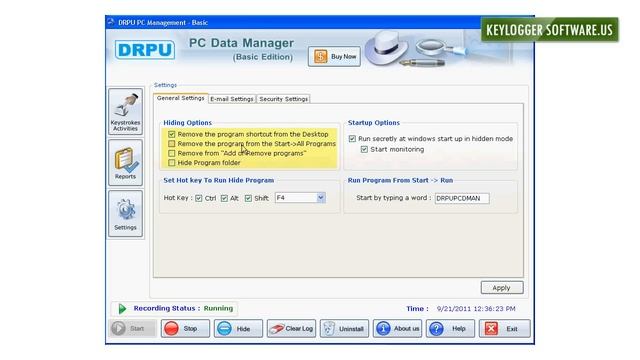This screenshot has width=640, height=360.
Task: Toggle Run secretly at windows start up
Action: point(352,139)
